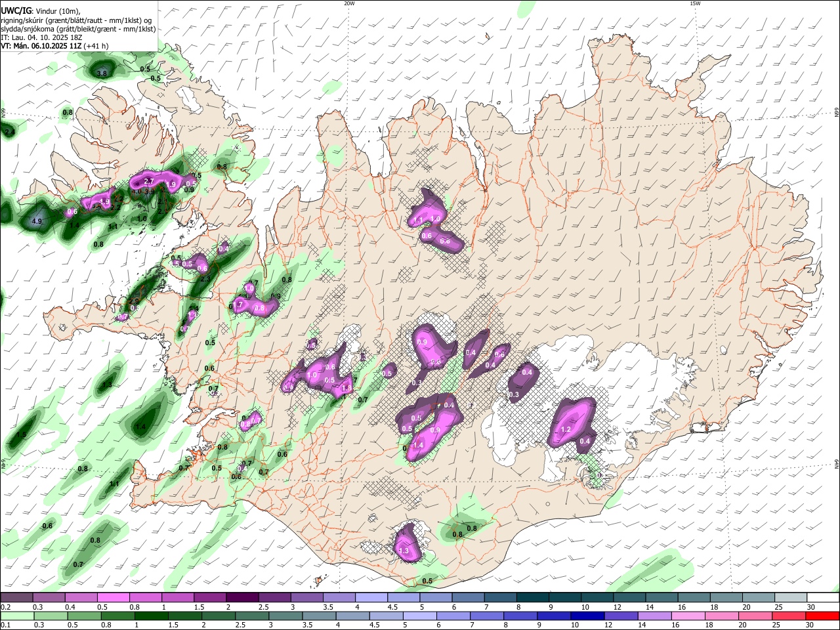Viewport: 840px width, 630px height.
Task: Click the '4.9' precipitation value offshore west
Action: pyautogui.click(x=37, y=222)
